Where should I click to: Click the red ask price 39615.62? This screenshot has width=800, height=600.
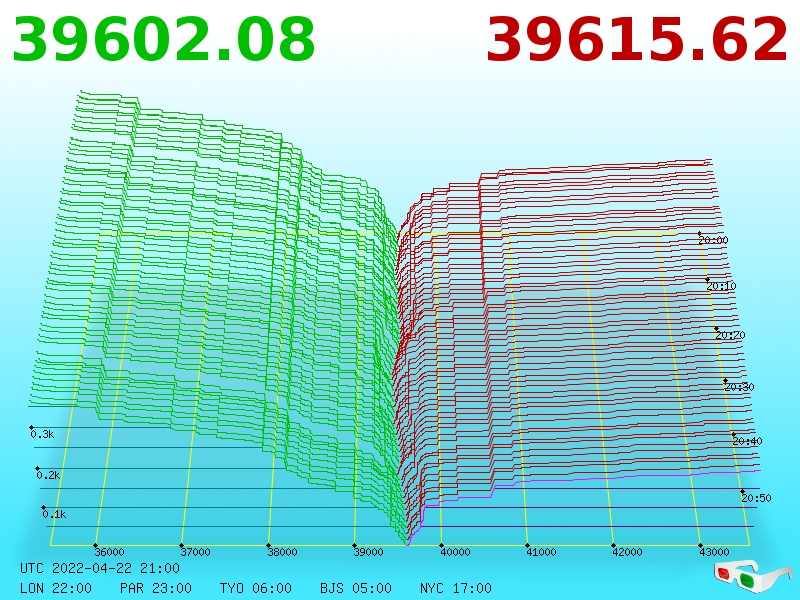pos(637,40)
